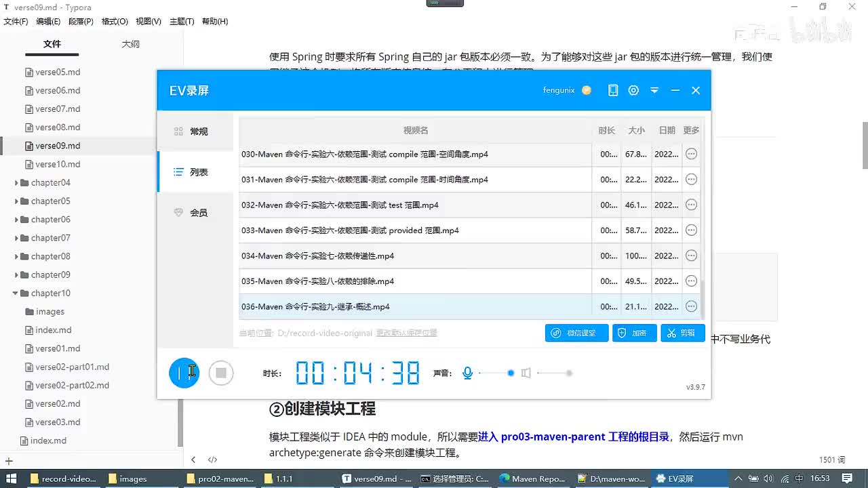The image size is (868, 488).
Task: Click the gold coin icon beside fengunix
Action: (587, 90)
